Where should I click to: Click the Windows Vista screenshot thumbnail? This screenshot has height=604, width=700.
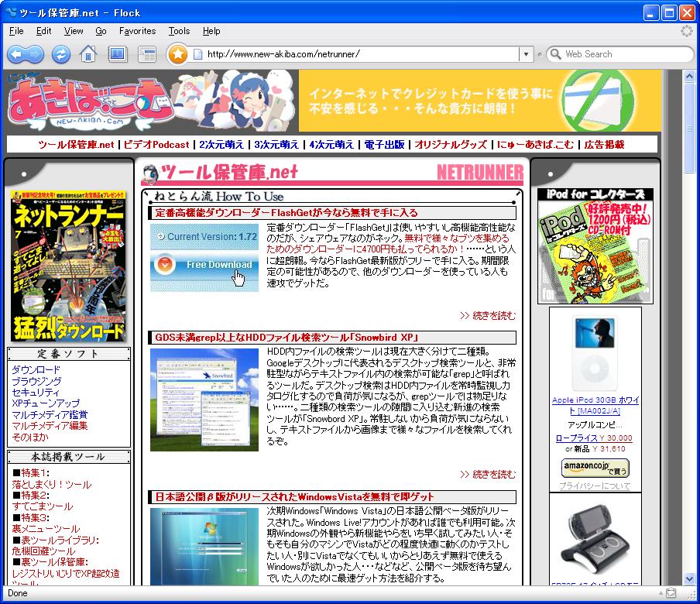204,547
